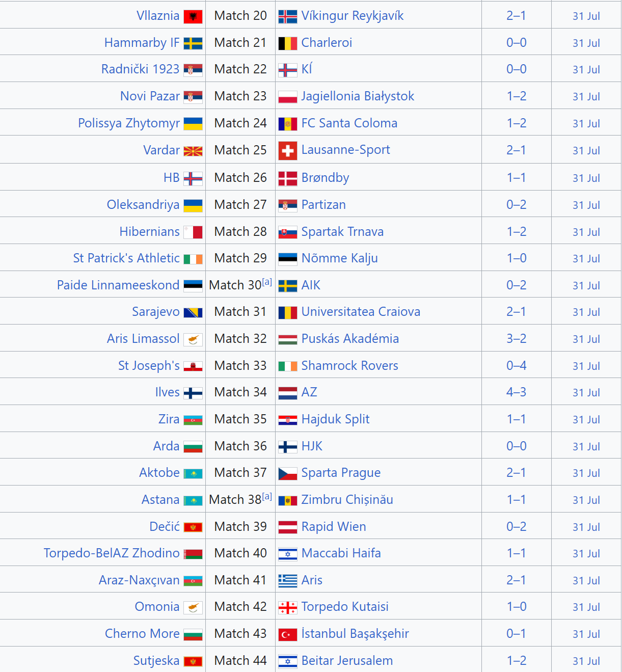
Task: Open the HJK team link
Action: (x=312, y=446)
